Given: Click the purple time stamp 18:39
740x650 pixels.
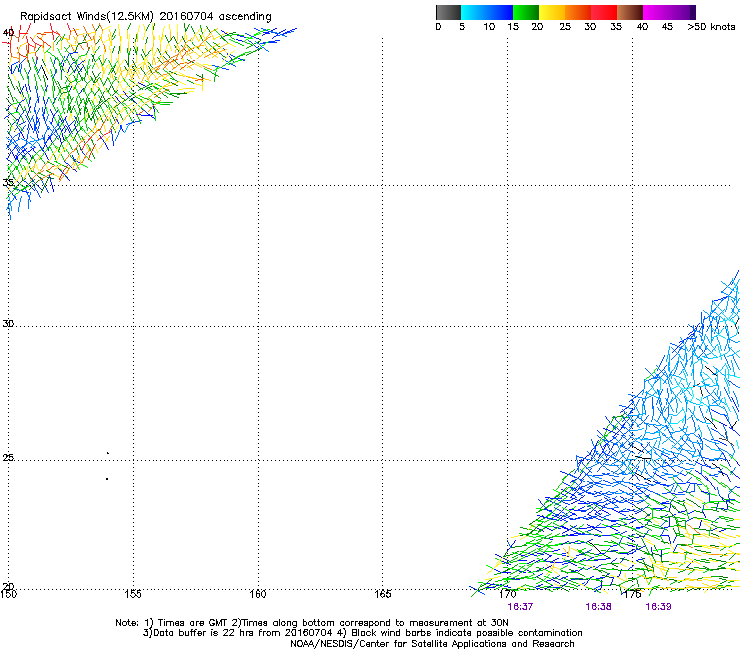Looking at the screenshot, I should (658, 607).
